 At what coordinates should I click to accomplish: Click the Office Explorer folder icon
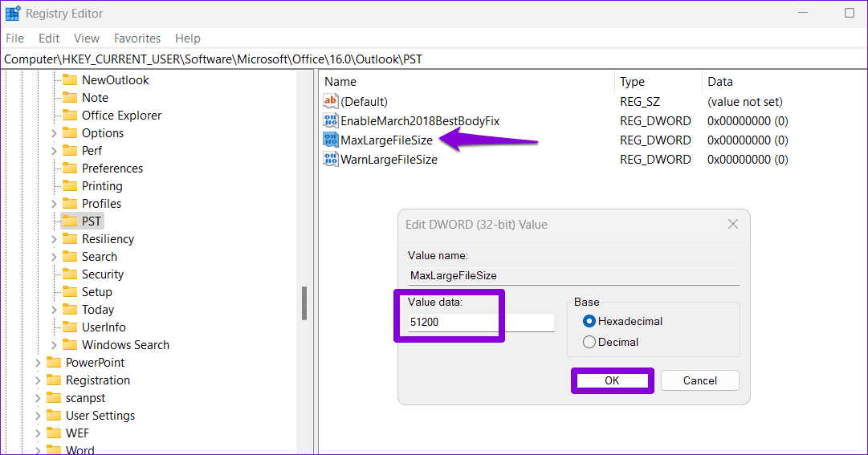click(70, 115)
